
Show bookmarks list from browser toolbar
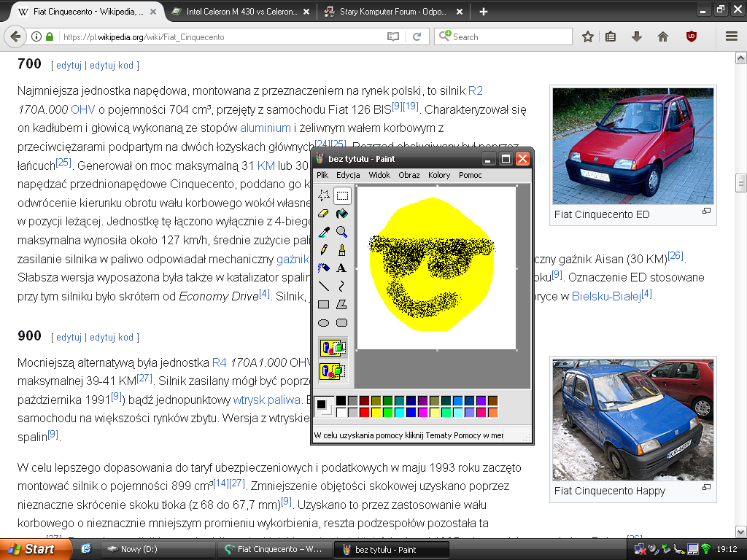[611, 36]
